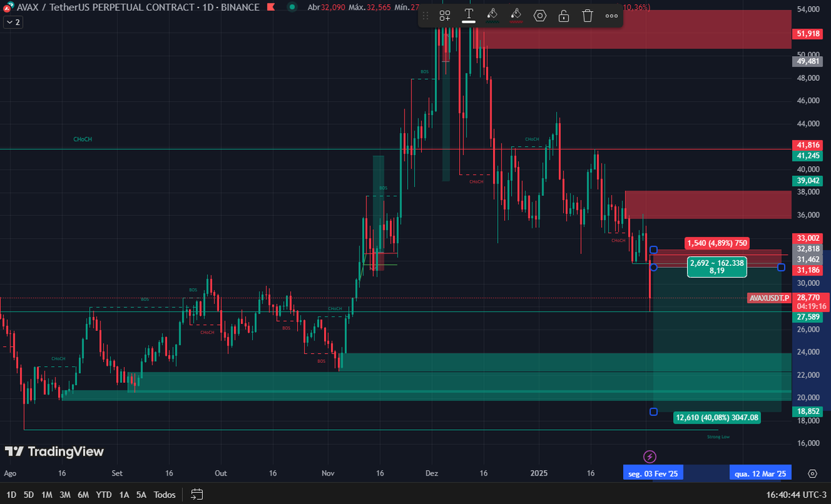831x504 pixels.
Task: Click the Nov label on time axis
Action: click(328, 474)
